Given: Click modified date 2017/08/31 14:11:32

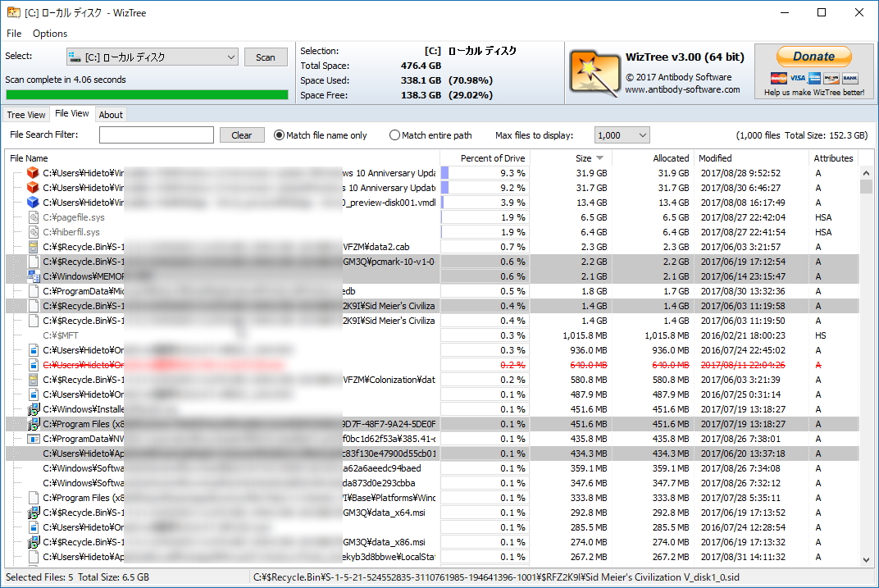Looking at the screenshot, I should tap(743, 557).
